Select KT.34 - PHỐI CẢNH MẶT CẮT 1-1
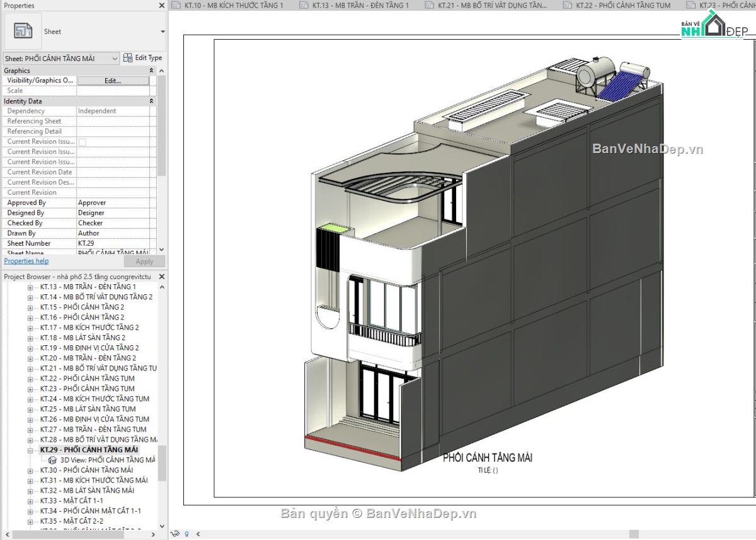Image resolution: width=756 pixels, height=540 pixels. tap(91, 511)
